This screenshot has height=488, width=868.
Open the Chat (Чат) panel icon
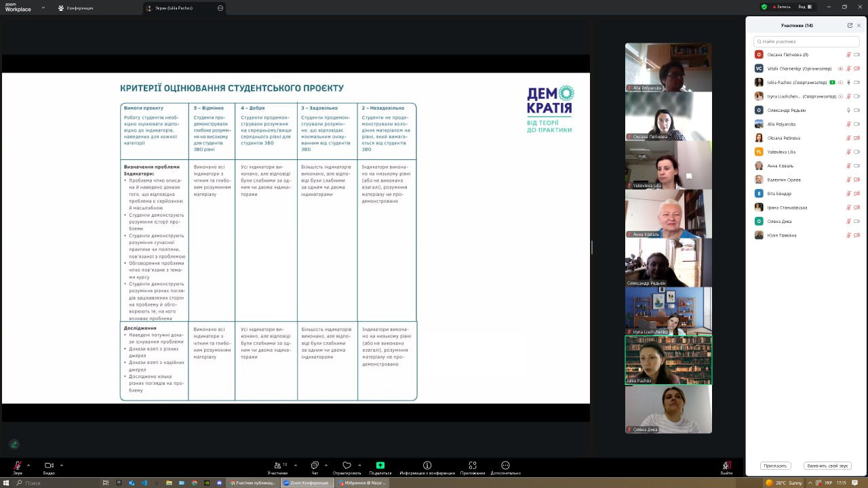315,466
